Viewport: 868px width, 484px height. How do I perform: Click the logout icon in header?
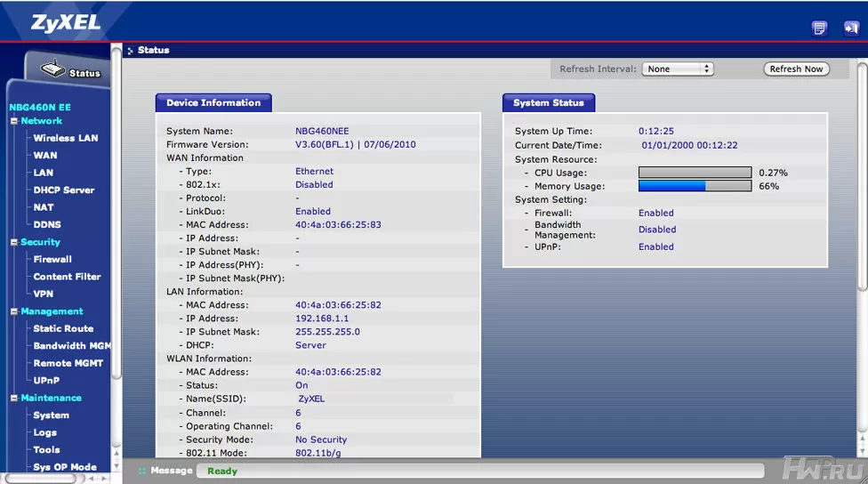click(x=851, y=28)
